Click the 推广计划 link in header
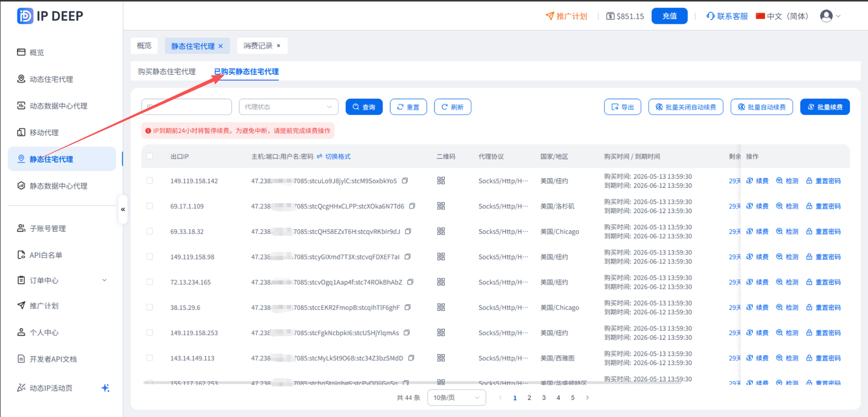868x417 pixels. point(566,16)
